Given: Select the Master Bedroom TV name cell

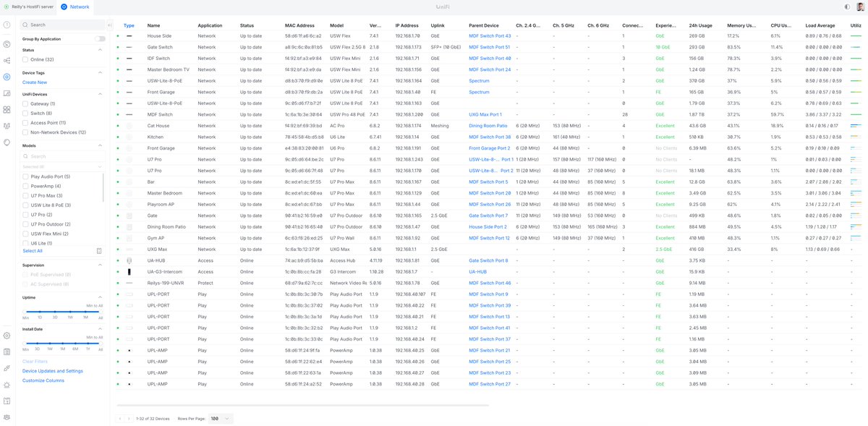Looking at the screenshot, I should click(x=168, y=69).
